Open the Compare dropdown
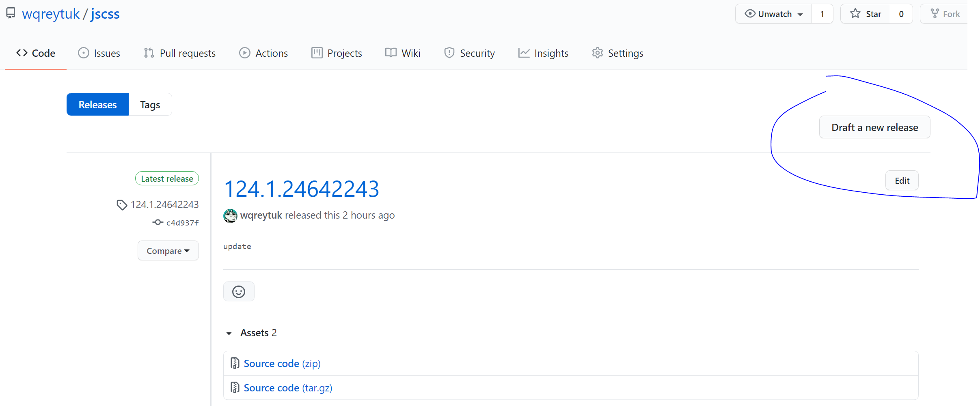Screen dimensions: 980x406 [x=168, y=251]
